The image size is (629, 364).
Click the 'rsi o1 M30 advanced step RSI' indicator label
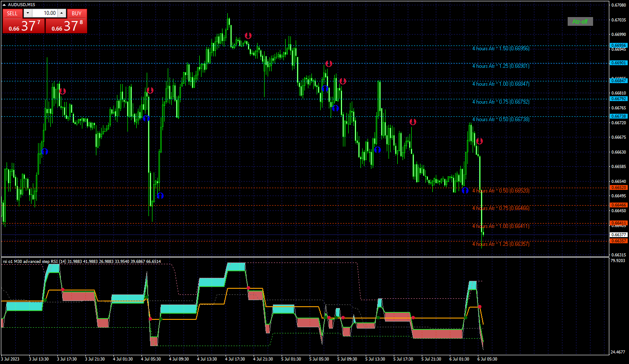(x=35, y=262)
